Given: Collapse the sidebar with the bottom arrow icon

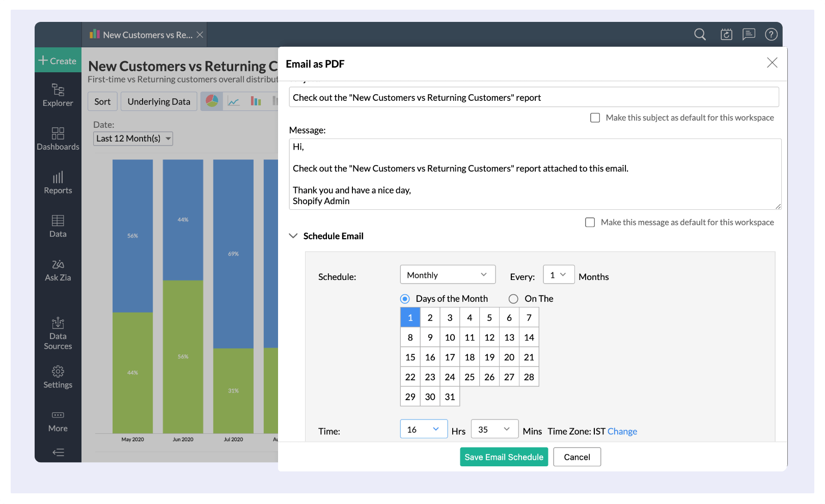Looking at the screenshot, I should point(58,452).
